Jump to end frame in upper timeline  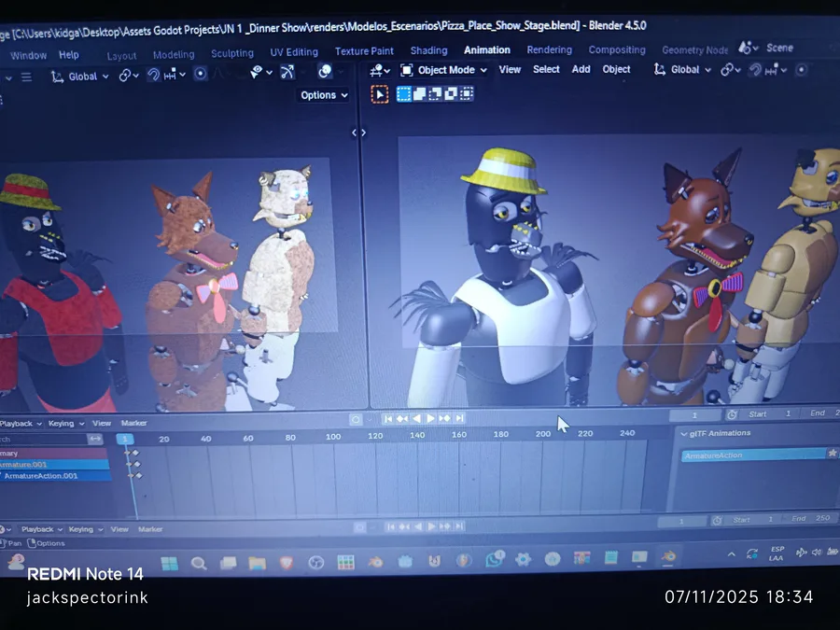point(459,418)
